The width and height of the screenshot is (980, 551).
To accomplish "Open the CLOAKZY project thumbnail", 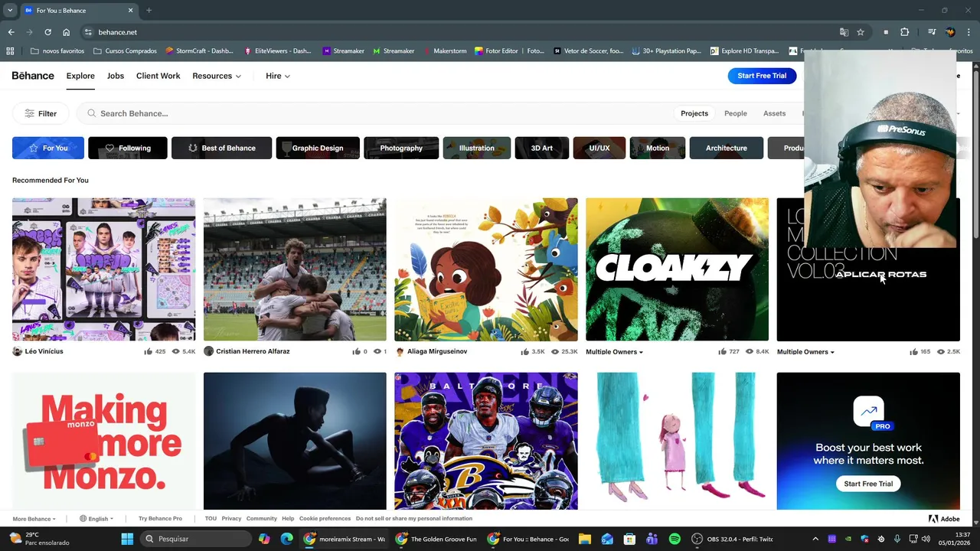I will tap(677, 269).
